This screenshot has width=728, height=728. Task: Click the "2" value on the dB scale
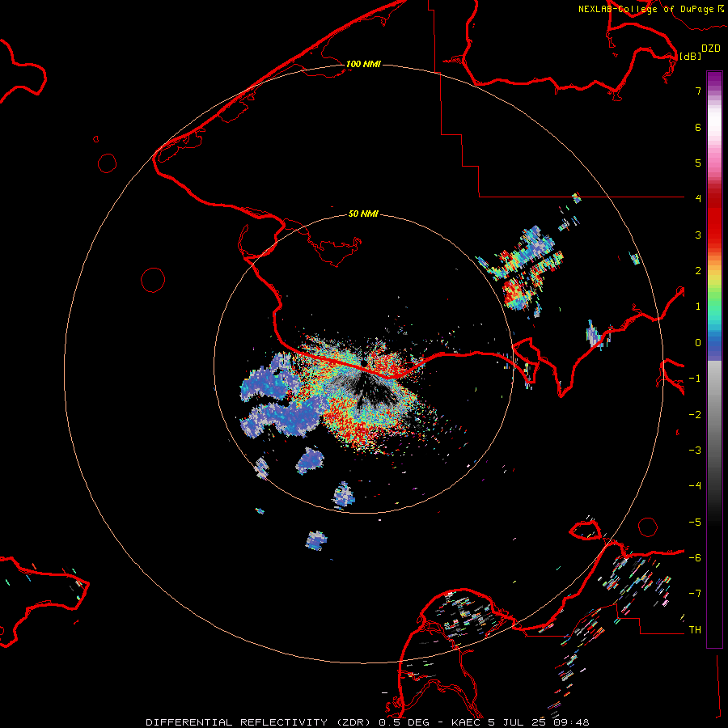pyautogui.click(x=698, y=271)
